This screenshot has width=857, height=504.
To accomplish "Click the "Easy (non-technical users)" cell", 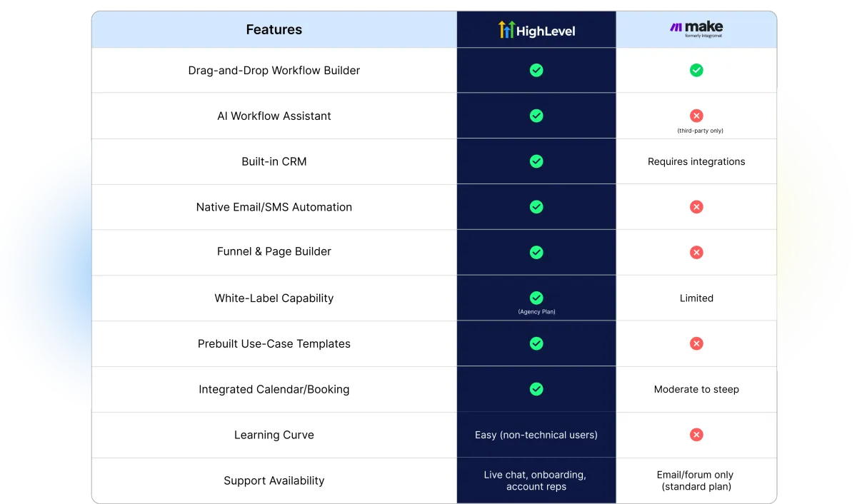I will point(536,435).
